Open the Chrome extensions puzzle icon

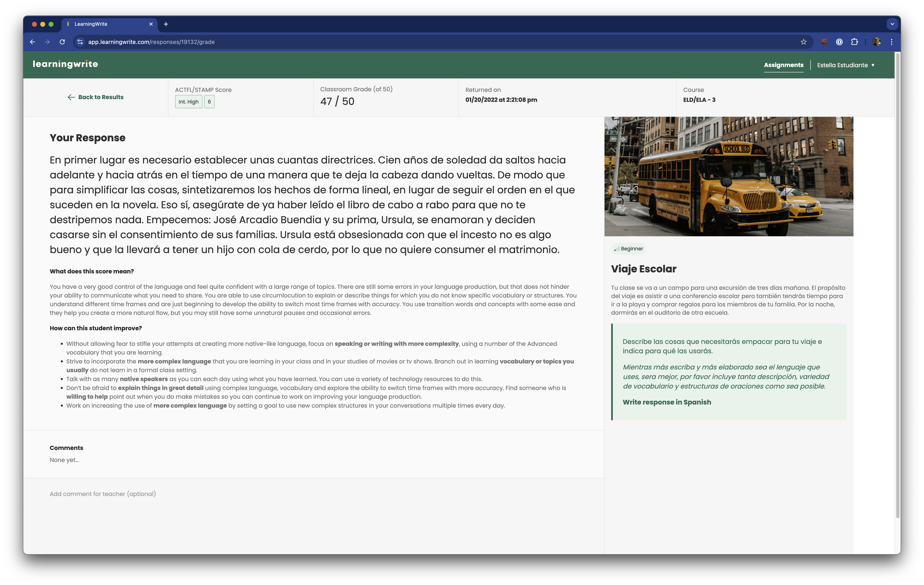pyautogui.click(x=855, y=42)
